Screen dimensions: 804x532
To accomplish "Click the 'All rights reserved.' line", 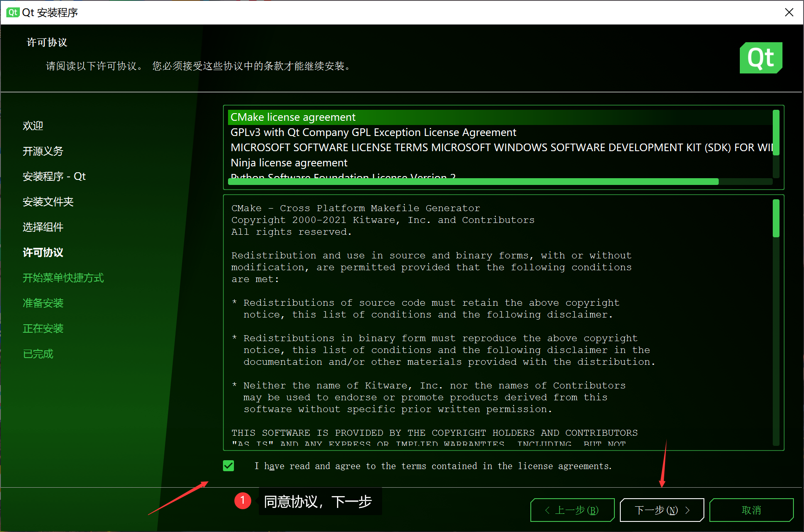I will tap(291, 232).
